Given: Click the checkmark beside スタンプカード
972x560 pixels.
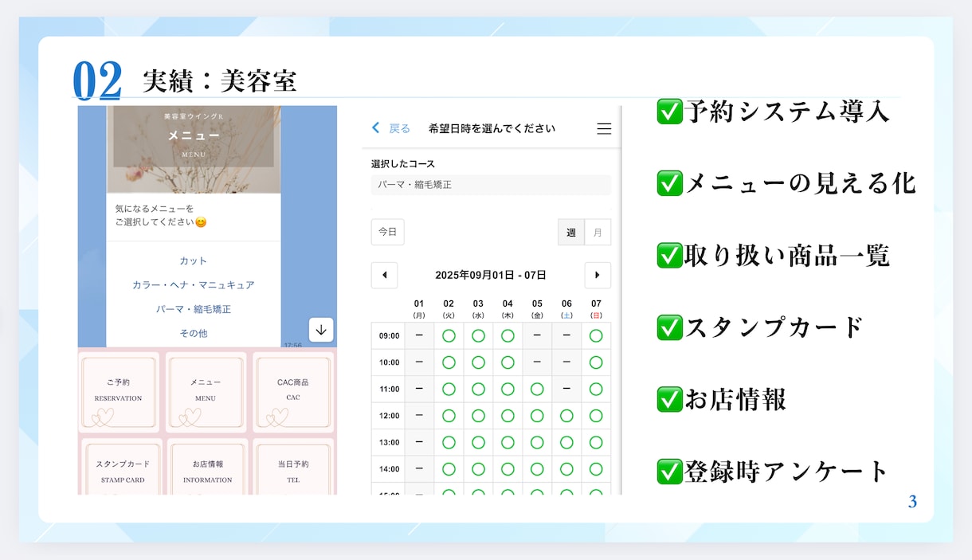Looking at the screenshot, I should point(669,327).
